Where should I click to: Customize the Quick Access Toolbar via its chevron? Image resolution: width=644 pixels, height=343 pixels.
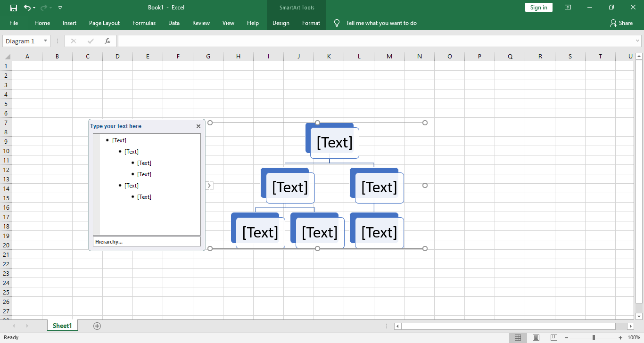pos(60,8)
